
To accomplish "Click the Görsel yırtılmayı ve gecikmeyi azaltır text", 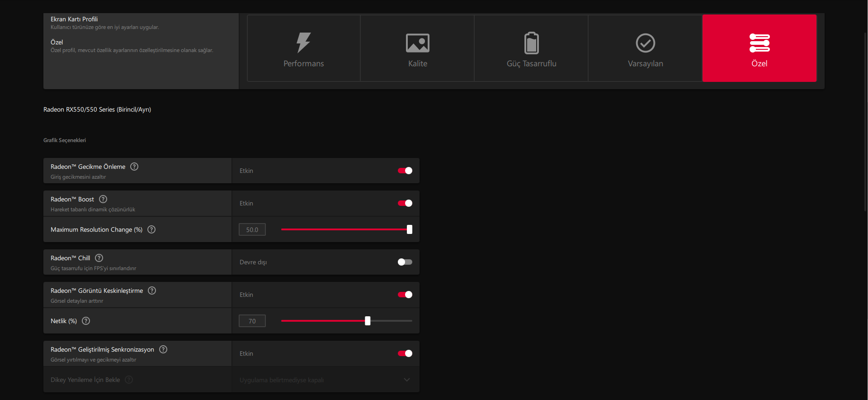I will pyautogui.click(x=93, y=360).
